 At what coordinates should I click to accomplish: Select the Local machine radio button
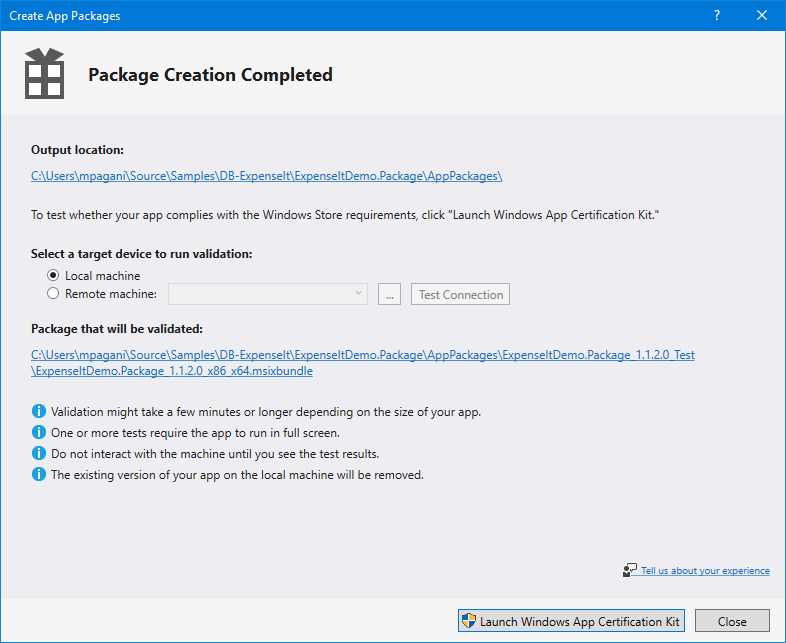[53, 275]
